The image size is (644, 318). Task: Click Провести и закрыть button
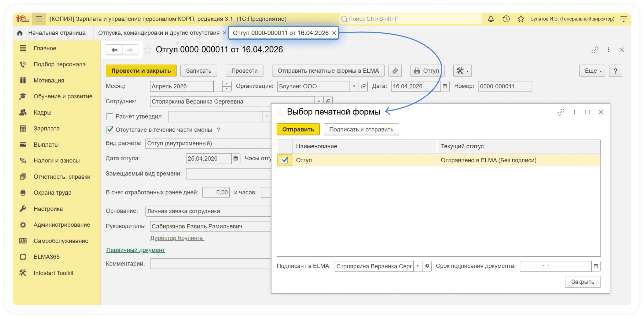pyautogui.click(x=141, y=71)
